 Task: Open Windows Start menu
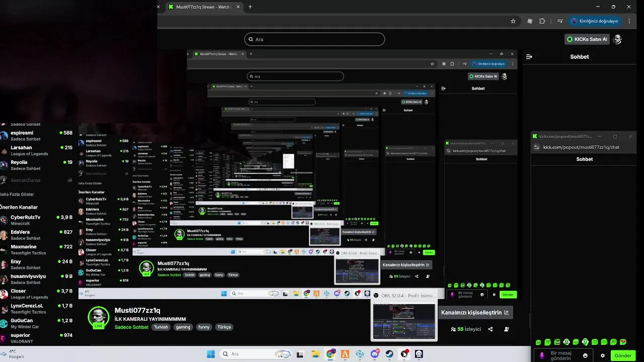[211, 354]
